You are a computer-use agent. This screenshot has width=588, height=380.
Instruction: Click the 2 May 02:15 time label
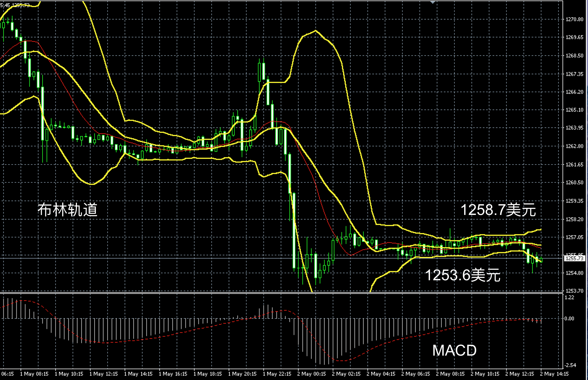coord(346,374)
